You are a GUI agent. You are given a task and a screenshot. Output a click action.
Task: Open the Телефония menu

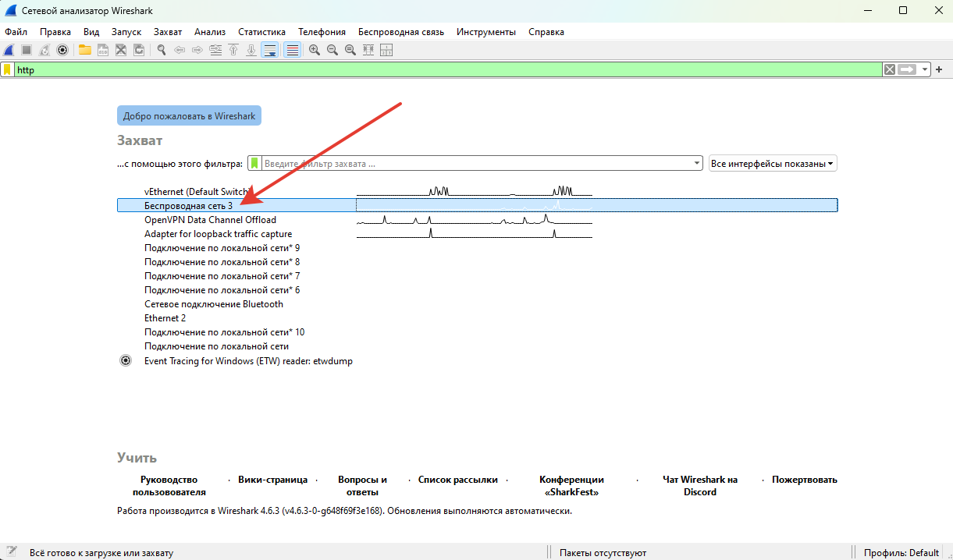(322, 32)
